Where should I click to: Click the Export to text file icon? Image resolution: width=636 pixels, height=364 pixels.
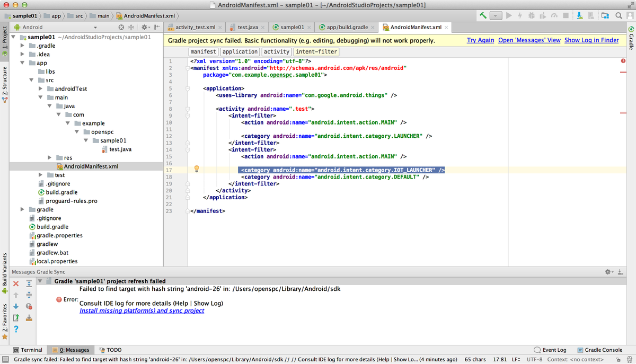[x=16, y=318]
